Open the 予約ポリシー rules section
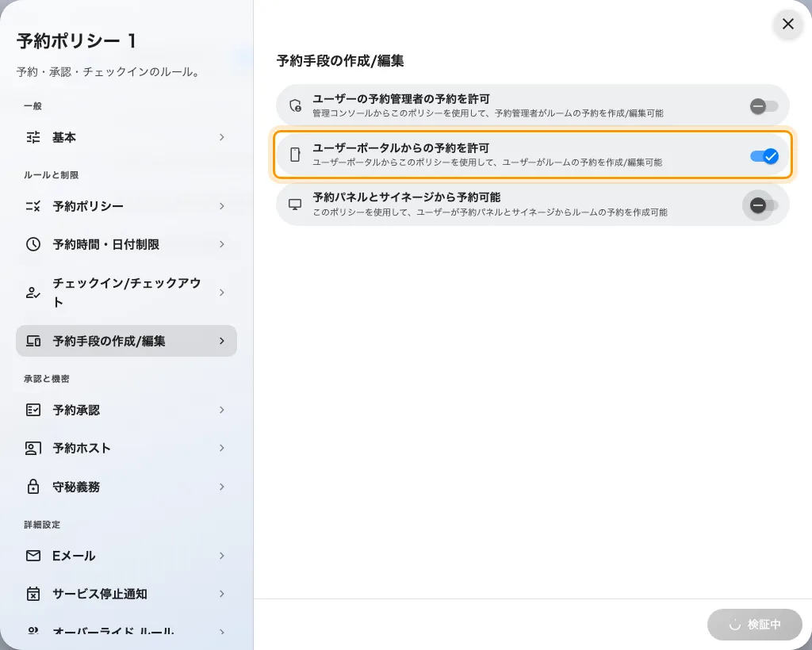 [126, 206]
